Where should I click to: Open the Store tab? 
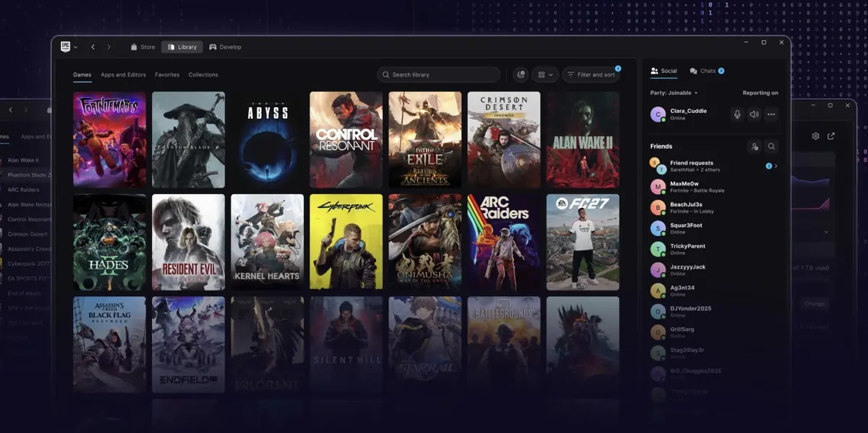point(142,47)
